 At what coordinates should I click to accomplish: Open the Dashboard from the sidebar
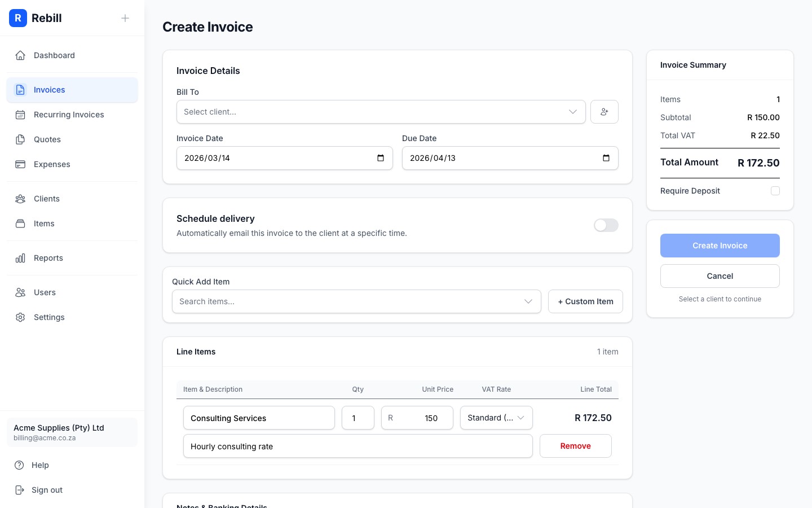[54, 55]
